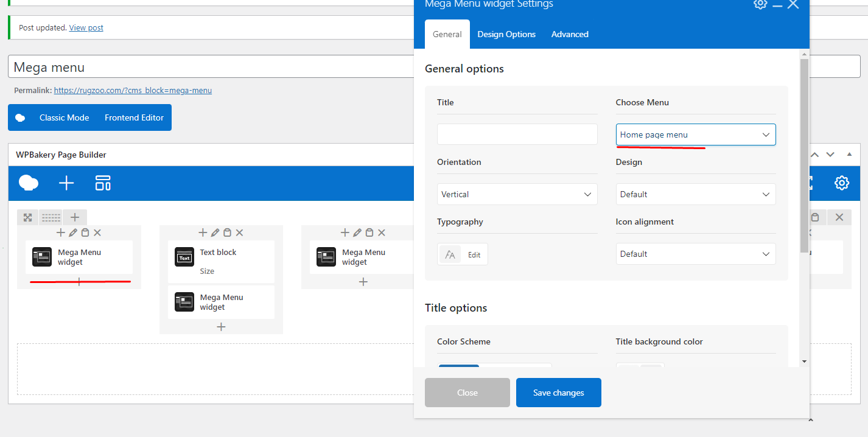Screen dimensions: 868x437
Task: Open the settings gear in Mega Menu panel header
Action: (x=760, y=4)
